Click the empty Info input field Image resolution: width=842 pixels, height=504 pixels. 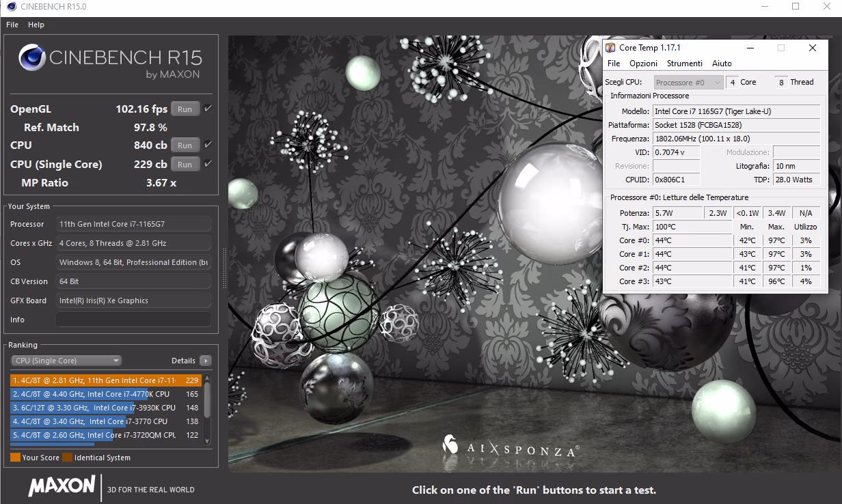133,320
